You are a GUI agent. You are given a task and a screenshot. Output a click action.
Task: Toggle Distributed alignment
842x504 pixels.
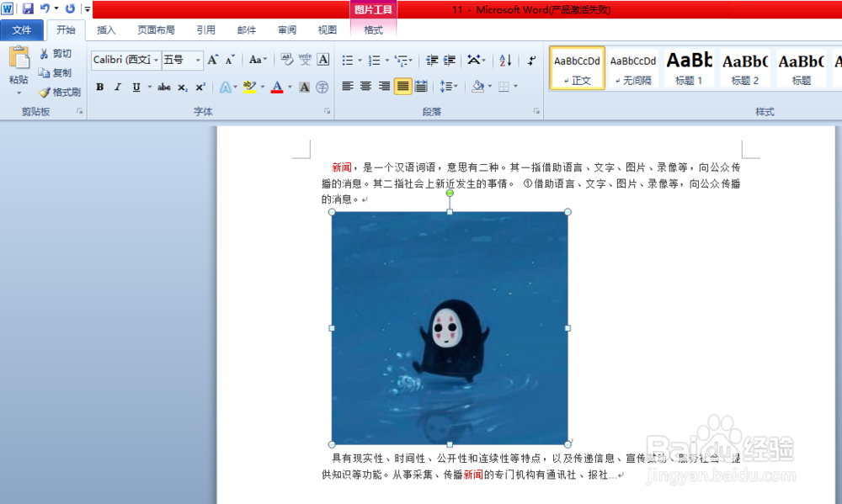point(421,87)
